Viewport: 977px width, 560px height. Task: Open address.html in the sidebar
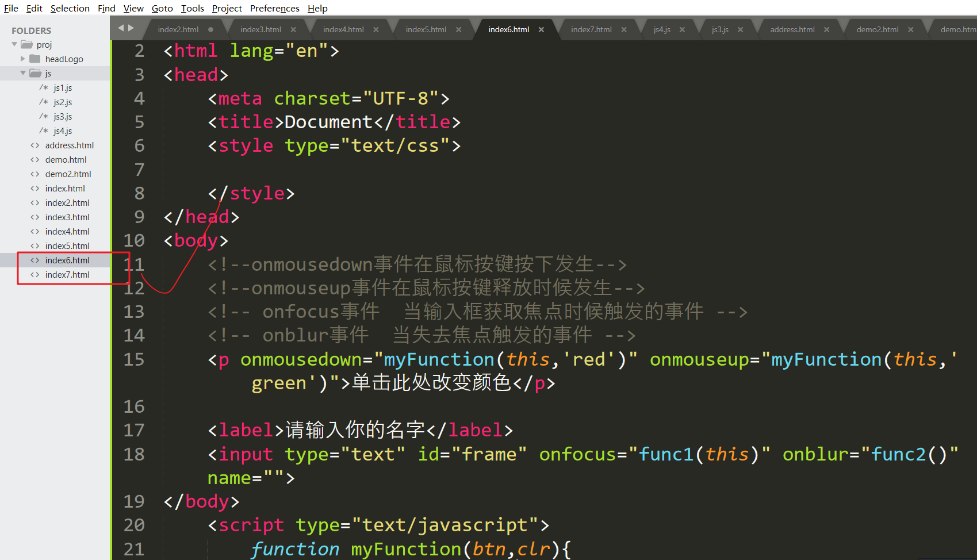[x=70, y=145]
